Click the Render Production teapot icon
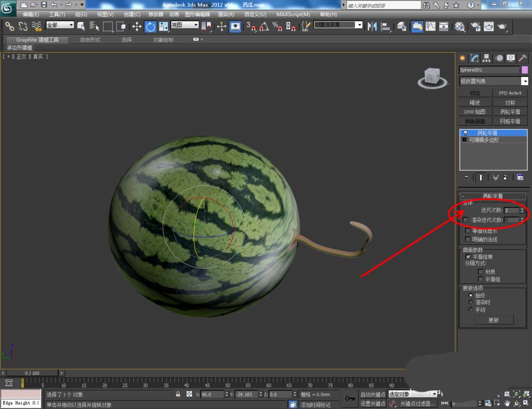Viewport: 532px width, 409px height. (x=502, y=26)
